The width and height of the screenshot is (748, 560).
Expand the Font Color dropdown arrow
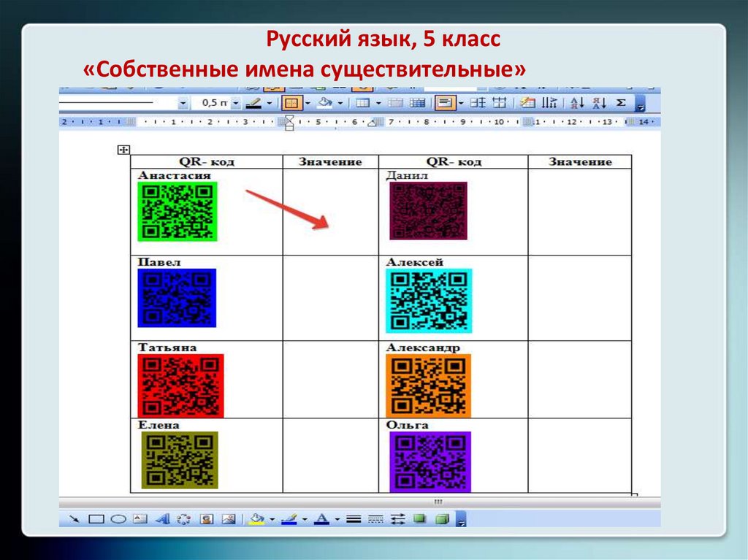337,519
